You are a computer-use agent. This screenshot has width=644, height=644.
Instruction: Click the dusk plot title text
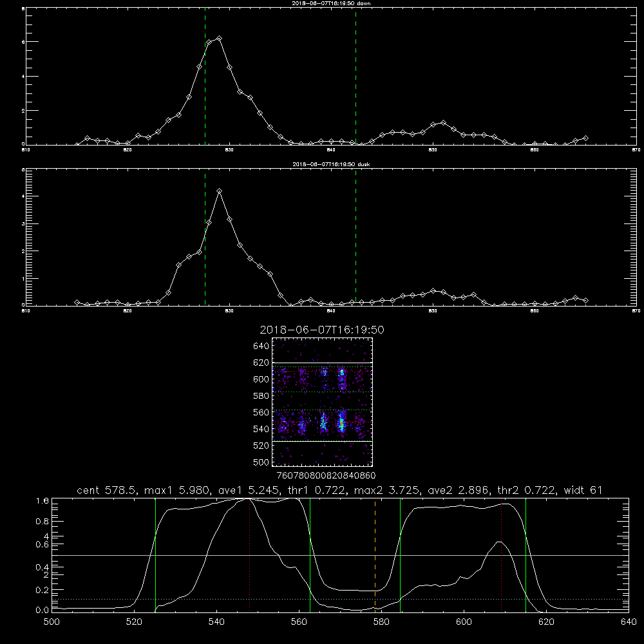point(331,164)
